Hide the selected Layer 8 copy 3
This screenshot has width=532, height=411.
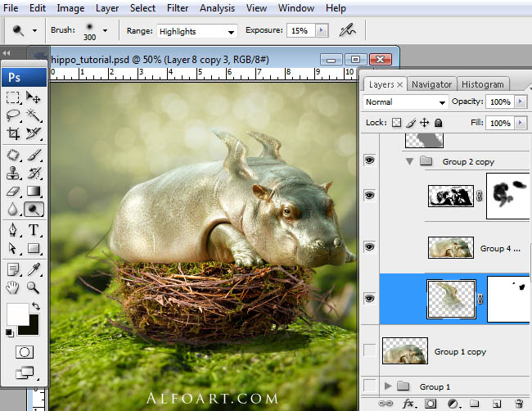click(x=369, y=298)
